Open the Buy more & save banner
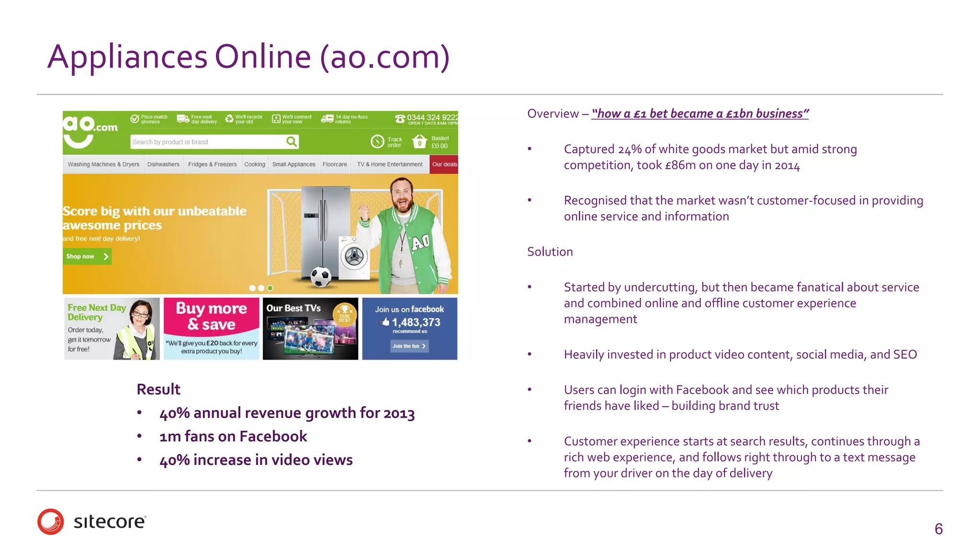The height and width of the screenshot is (551, 980). [212, 329]
